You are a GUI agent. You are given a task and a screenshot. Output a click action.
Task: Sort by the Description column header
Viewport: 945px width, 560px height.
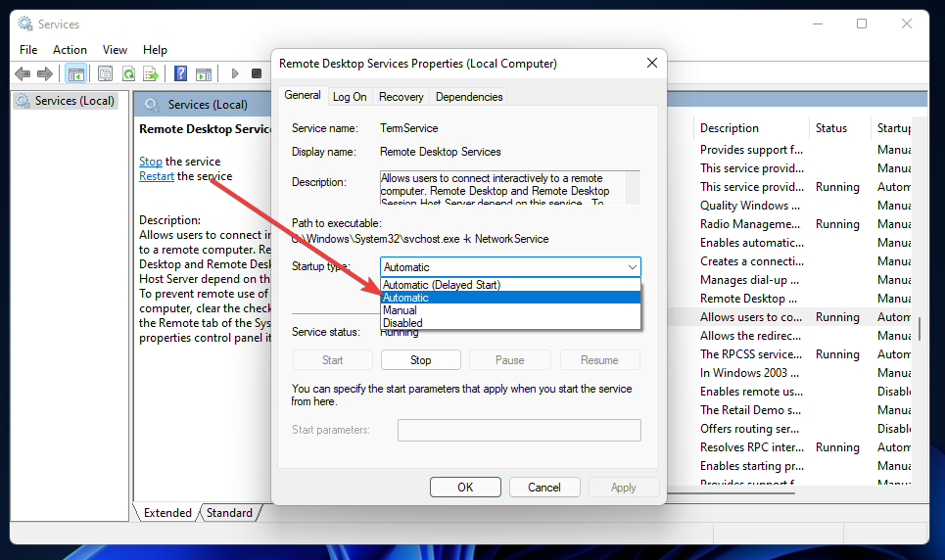[x=751, y=128]
